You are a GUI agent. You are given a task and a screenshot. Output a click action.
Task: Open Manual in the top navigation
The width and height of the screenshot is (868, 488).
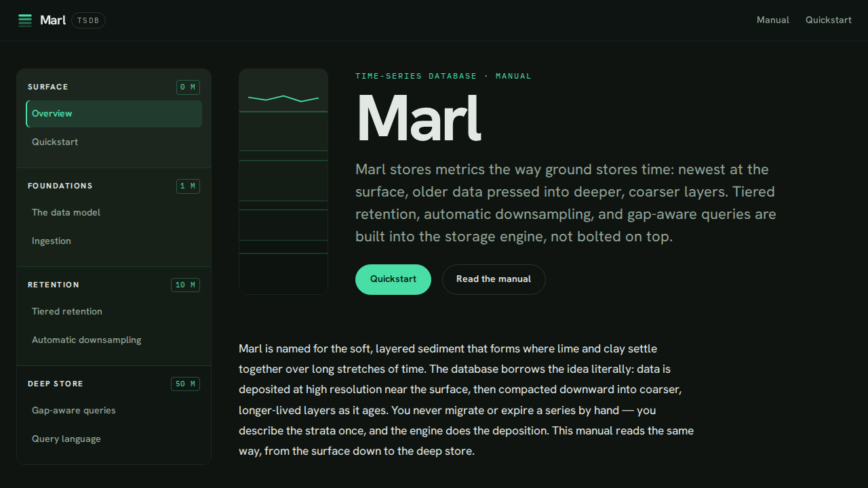[x=773, y=20]
